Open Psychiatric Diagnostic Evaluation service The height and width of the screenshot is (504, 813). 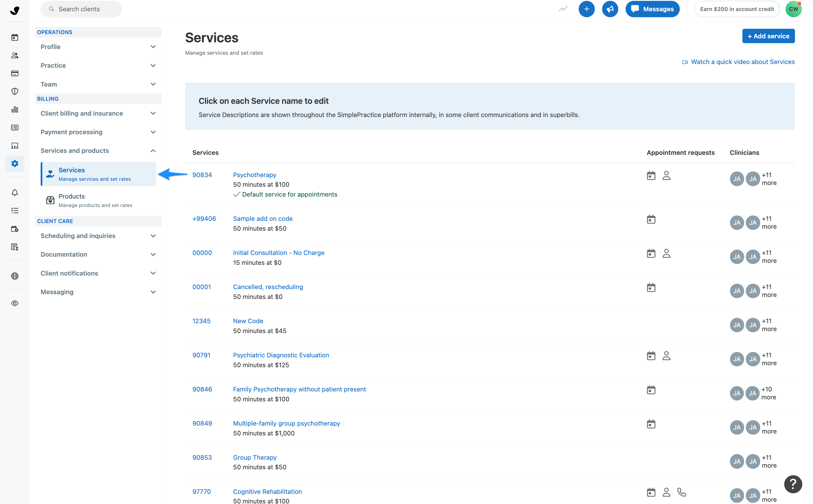(x=281, y=355)
